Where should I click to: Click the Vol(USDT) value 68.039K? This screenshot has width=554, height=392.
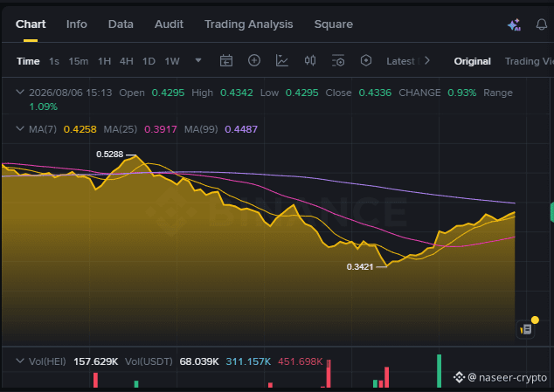pyautogui.click(x=199, y=361)
